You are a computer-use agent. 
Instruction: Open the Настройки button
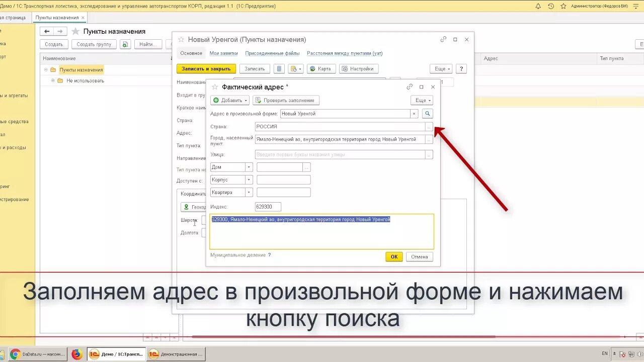[359, 69]
